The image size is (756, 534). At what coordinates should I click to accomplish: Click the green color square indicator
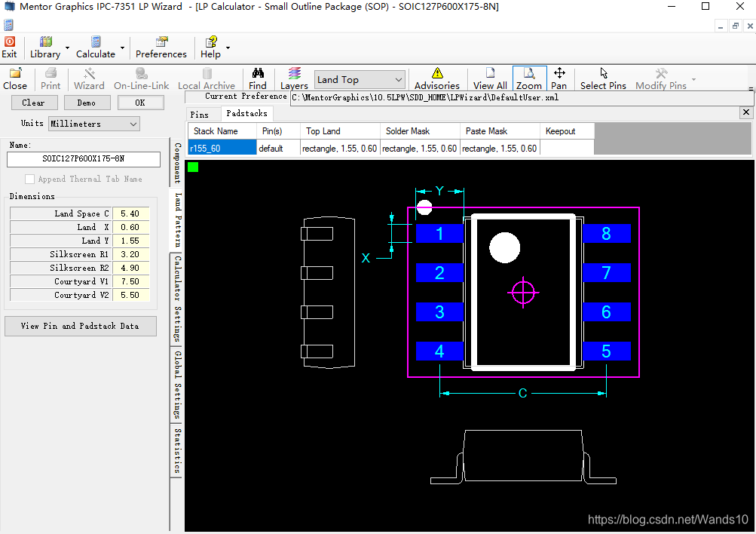point(193,167)
